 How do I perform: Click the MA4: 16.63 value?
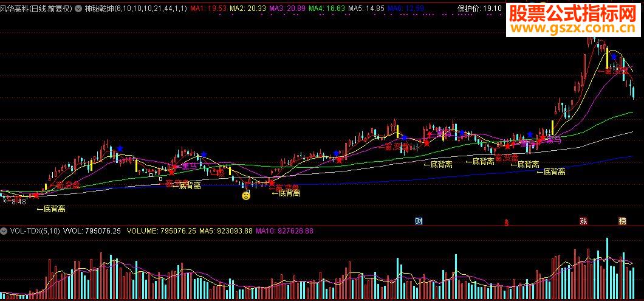(x=326, y=9)
